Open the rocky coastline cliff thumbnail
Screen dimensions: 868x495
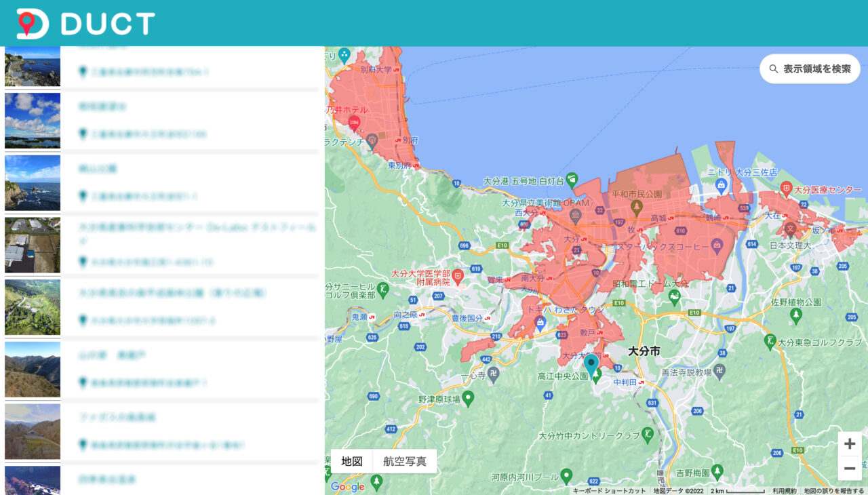click(33, 183)
